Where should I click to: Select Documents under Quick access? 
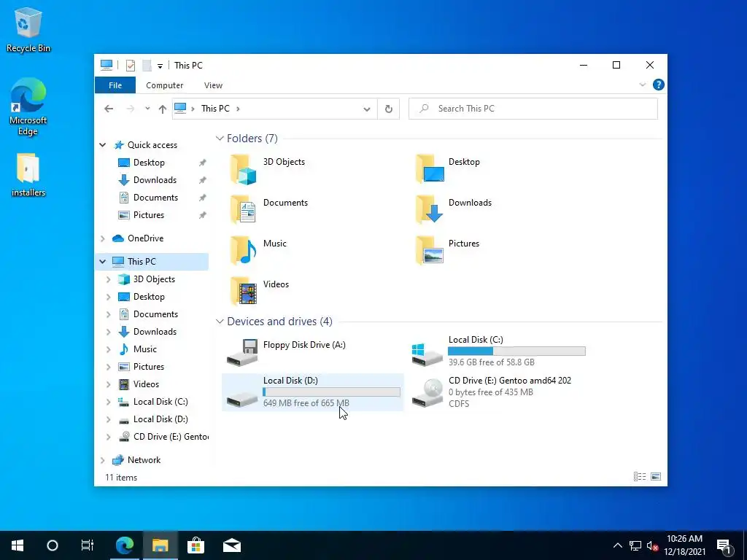click(x=156, y=198)
